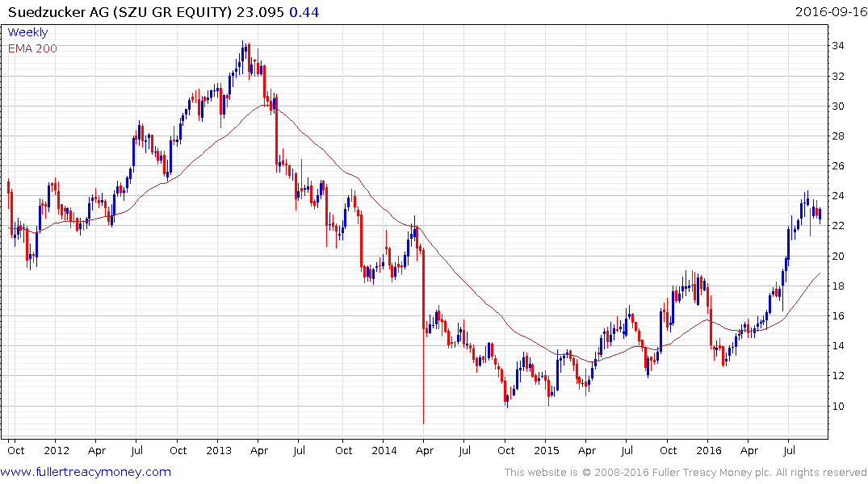The width and height of the screenshot is (868, 484).
Task: Click the 32 price axis label
Action: pyautogui.click(x=837, y=77)
